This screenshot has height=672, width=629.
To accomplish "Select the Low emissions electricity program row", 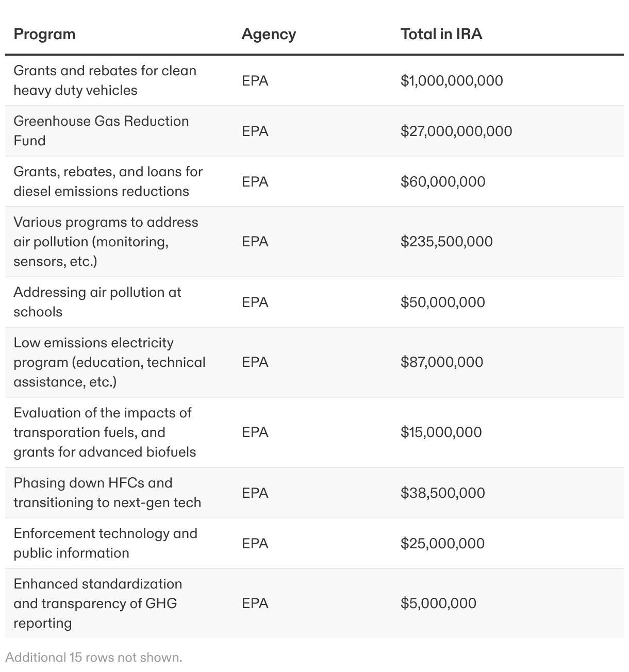I will pyautogui.click(x=314, y=362).
